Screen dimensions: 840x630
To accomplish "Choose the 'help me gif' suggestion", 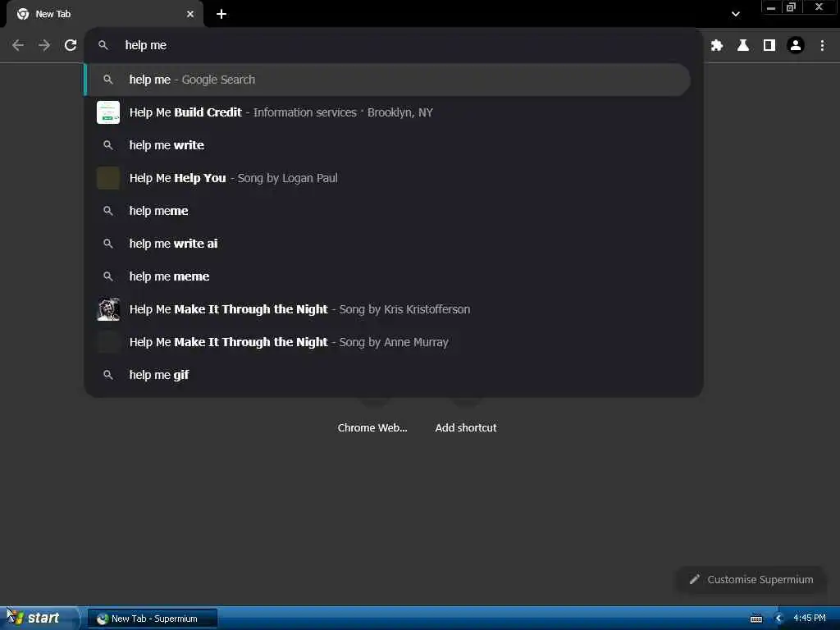I will 388,375.
